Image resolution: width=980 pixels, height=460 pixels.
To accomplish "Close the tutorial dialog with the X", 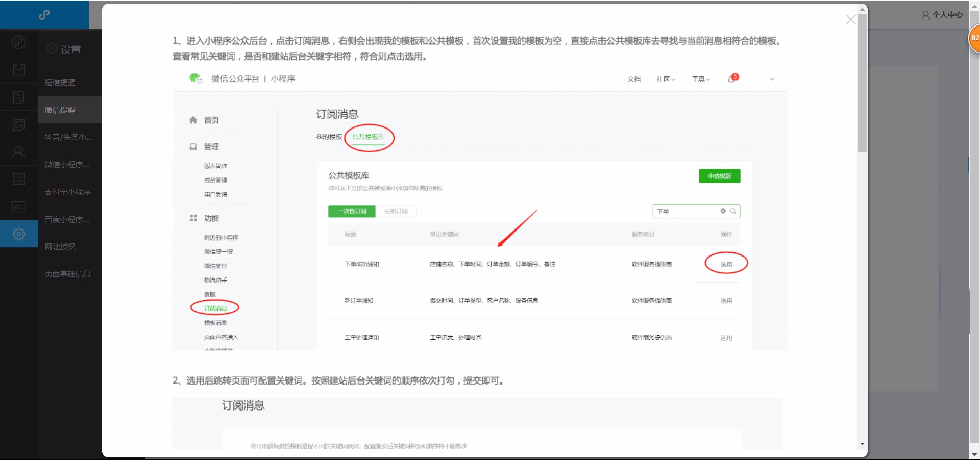I will (850, 20).
